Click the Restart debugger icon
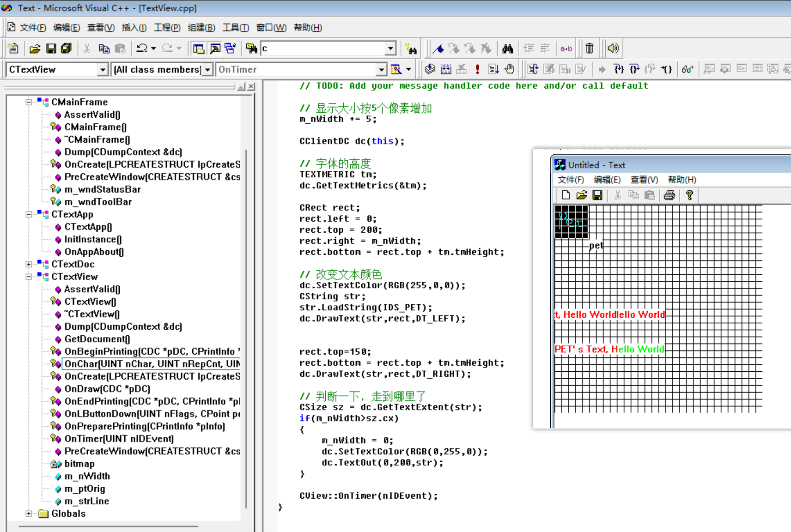The width and height of the screenshot is (791, 532). pos(533,69)
